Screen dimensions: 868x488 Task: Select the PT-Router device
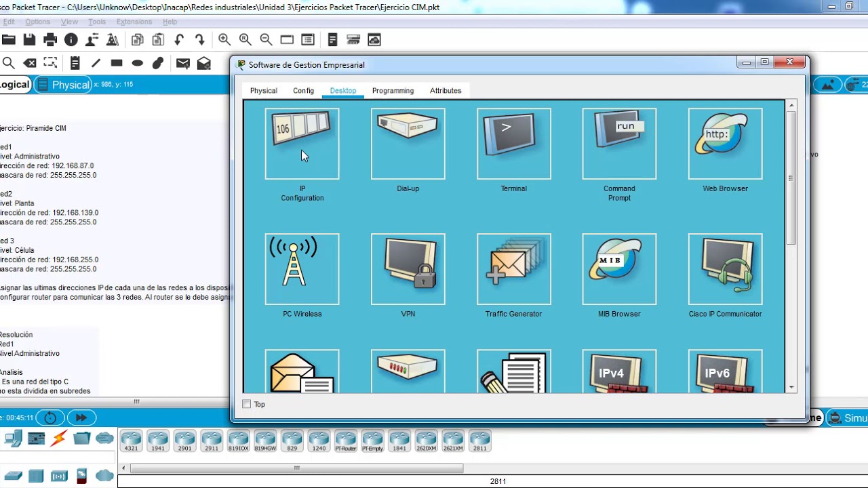tap(346, 441)
